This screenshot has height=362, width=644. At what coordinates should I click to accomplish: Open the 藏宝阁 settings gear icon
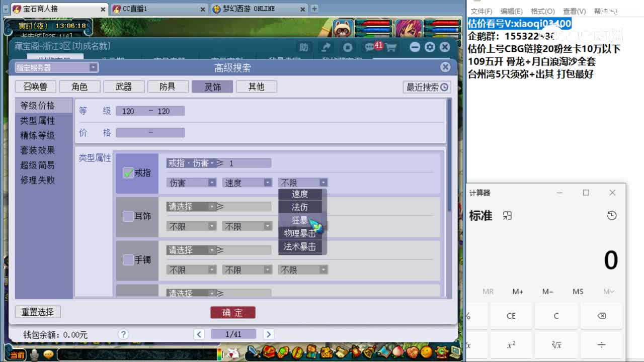[x=429, y=47]
